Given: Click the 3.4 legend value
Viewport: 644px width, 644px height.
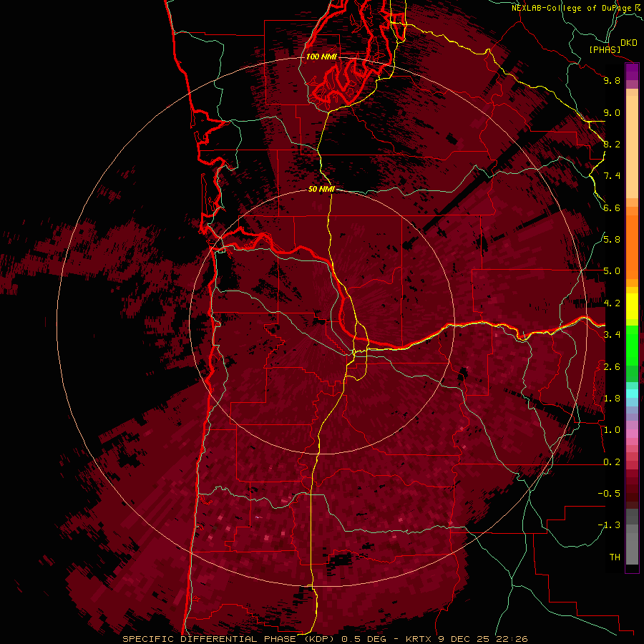Looking at the screenshot, I should [x=612, y=335].
